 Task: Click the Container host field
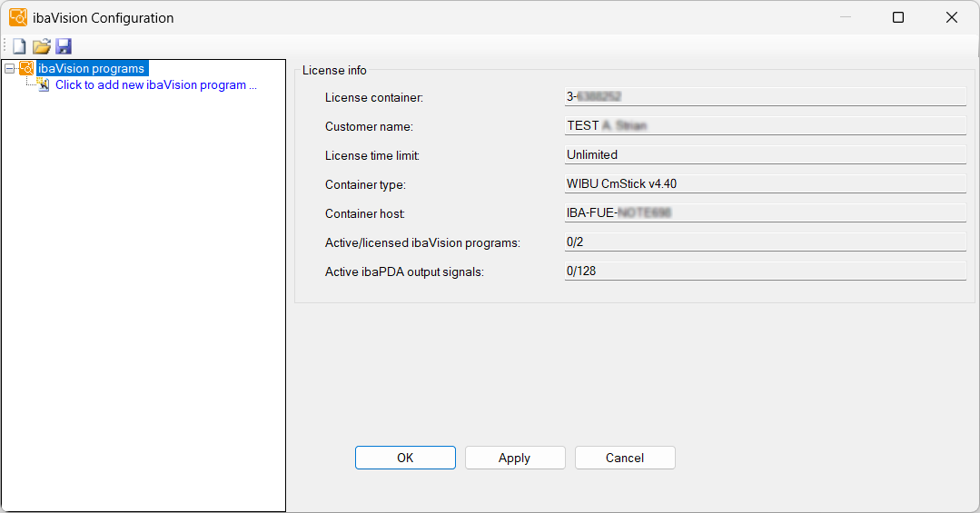click(x=766, y=213)
